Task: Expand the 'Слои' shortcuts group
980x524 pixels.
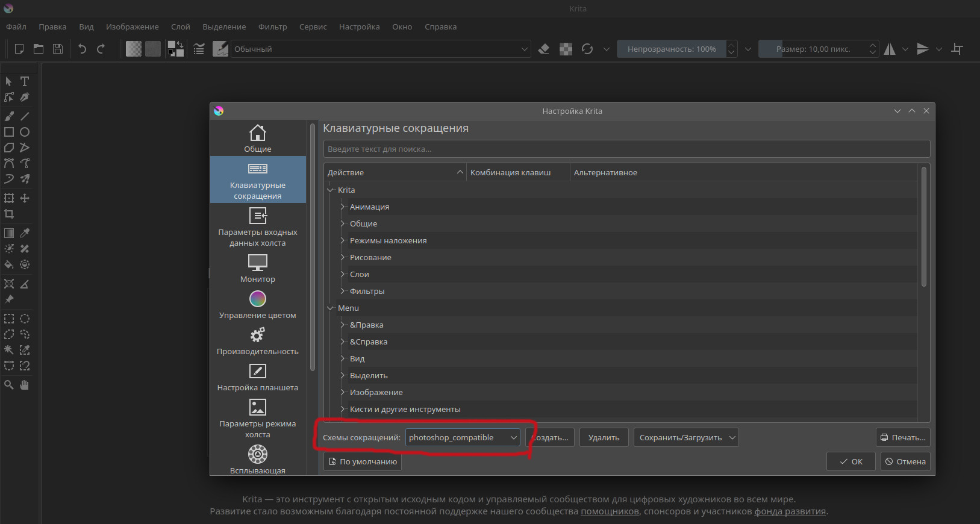Action: pyautogui.click(x=343, y=274)
